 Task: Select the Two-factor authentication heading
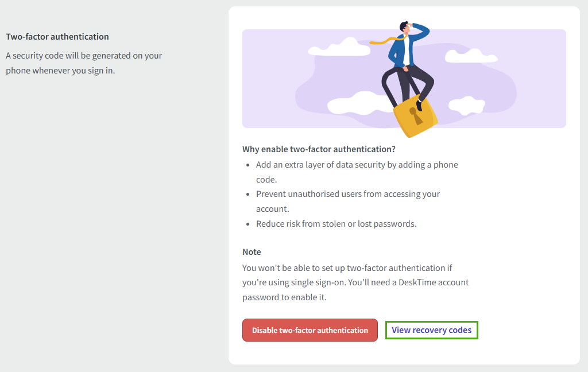(56, 36)
